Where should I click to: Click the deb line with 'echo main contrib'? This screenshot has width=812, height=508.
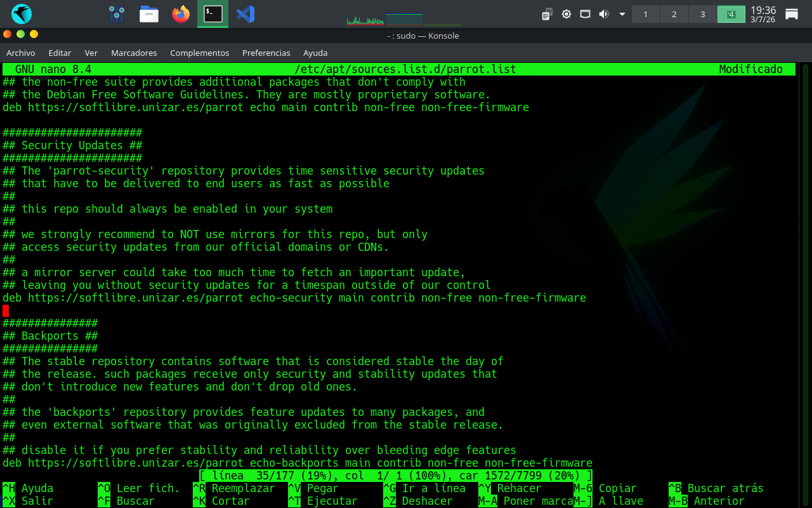coord(266,107)
